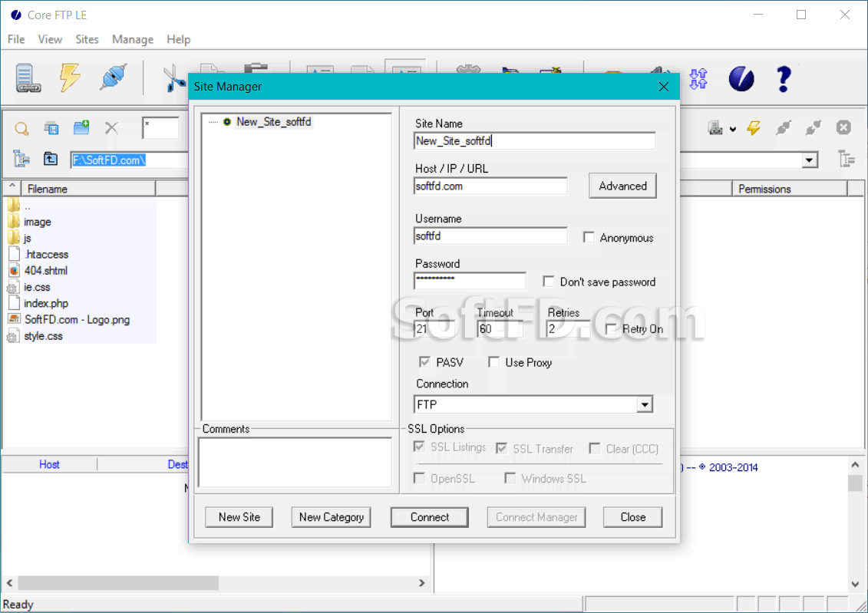Click the Comments text box
Image resolution: width=868 pixels, height=613 pixels.
coord(295,463)
